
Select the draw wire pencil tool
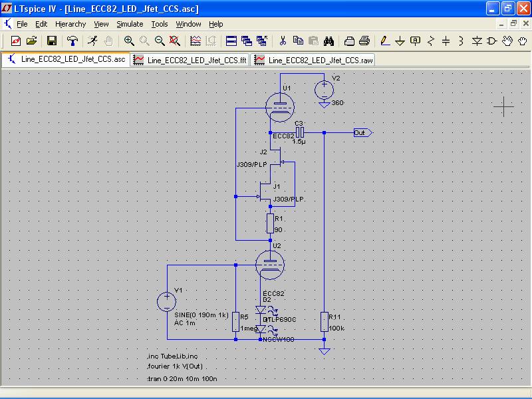[x=385, y=41]
